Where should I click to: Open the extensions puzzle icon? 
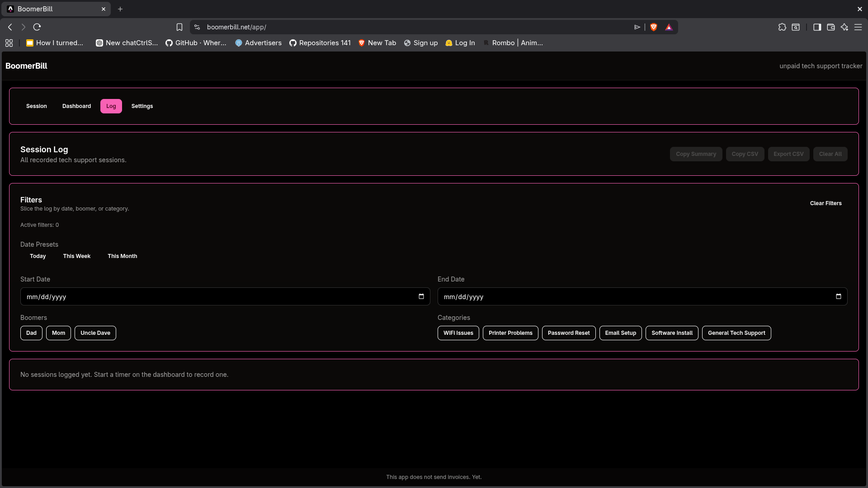783,27
